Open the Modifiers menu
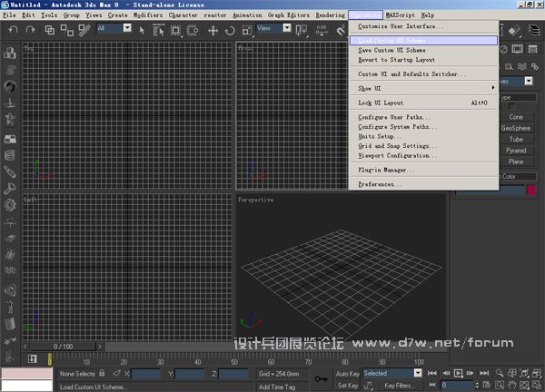Screen dimensions: 545x392 click(148, 15)
